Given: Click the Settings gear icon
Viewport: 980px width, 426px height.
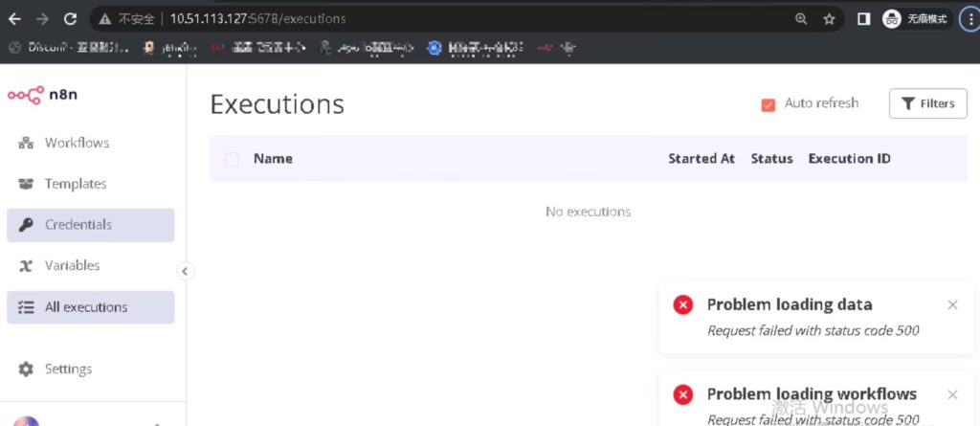Looking at the screenshot, I should point(26,370).
